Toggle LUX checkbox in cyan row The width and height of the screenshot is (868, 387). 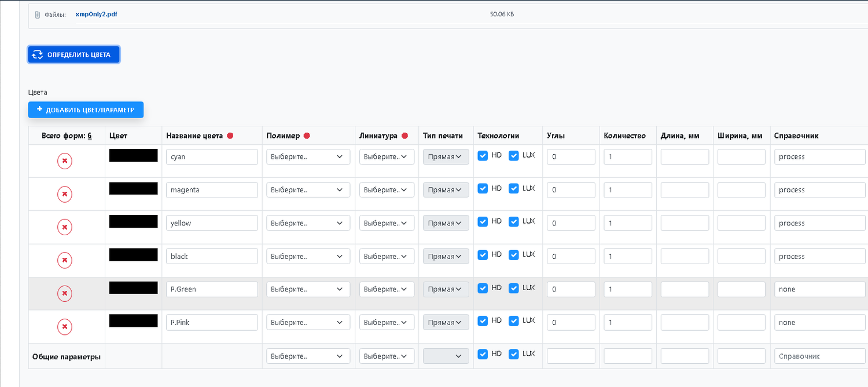pos(514,155)
